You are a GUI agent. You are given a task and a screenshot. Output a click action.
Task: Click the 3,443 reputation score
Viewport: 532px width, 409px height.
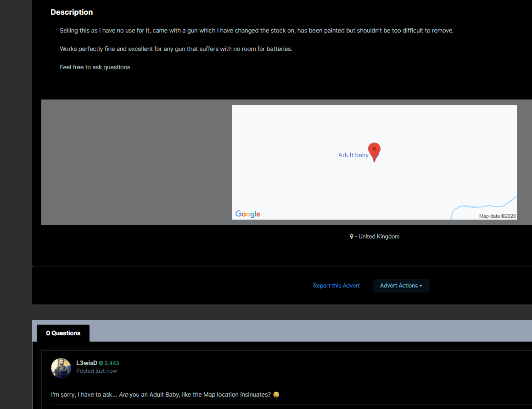click(x=112, y=363)
